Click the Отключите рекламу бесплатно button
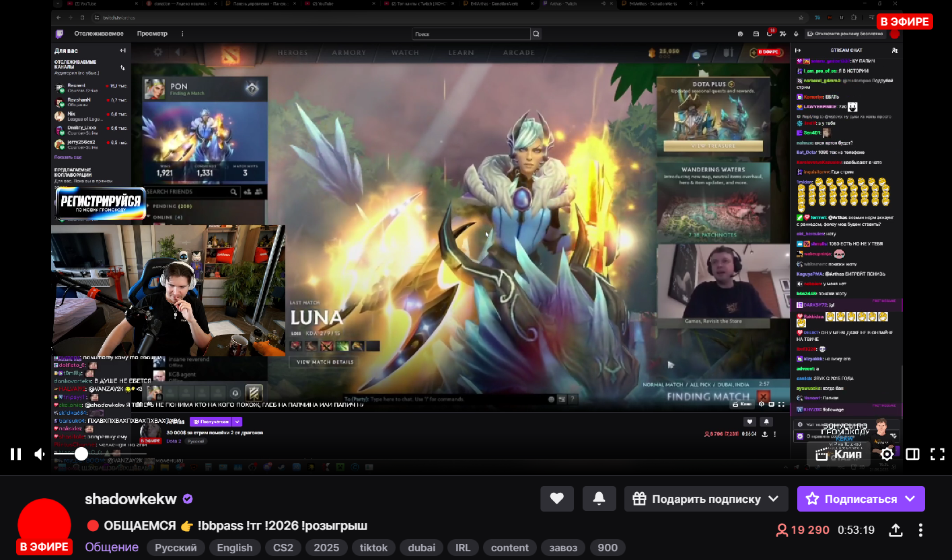952x560 pixels. click(846, 34)
